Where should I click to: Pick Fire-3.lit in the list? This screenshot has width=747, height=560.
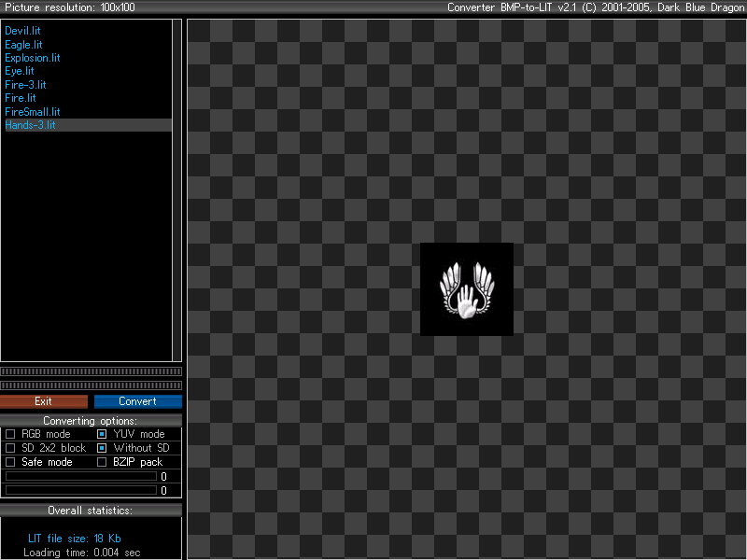pos(25,85)
